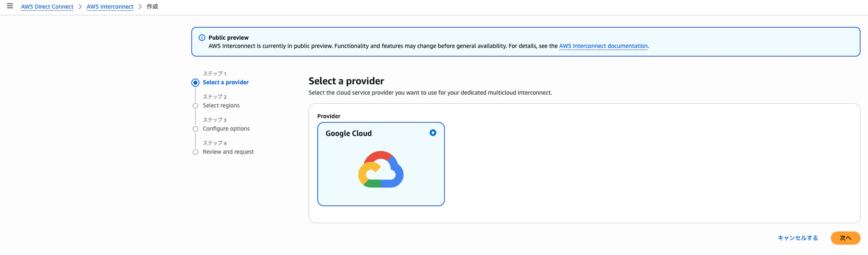Click the orange 次へ next button

(845, 238)
